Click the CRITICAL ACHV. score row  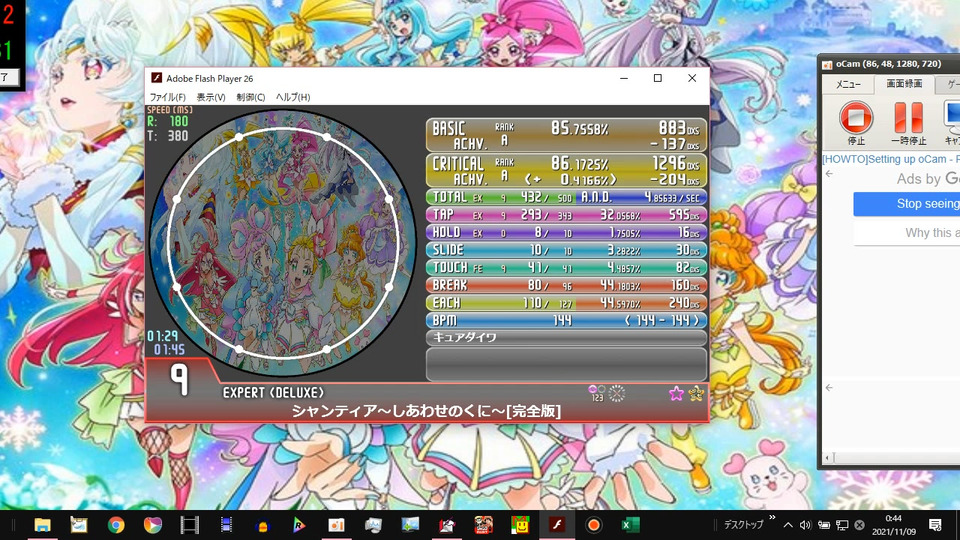(566, 171)
